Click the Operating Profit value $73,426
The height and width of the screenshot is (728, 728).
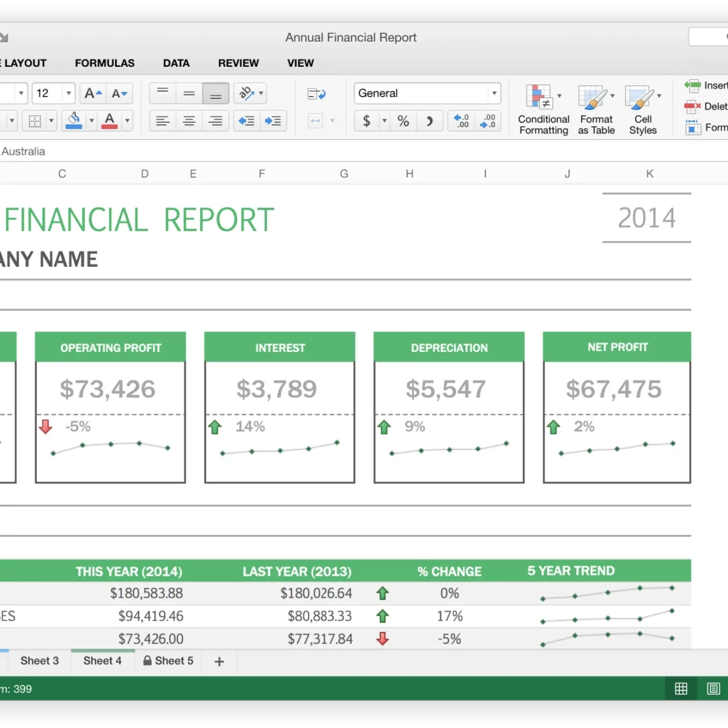pos(108,389)
